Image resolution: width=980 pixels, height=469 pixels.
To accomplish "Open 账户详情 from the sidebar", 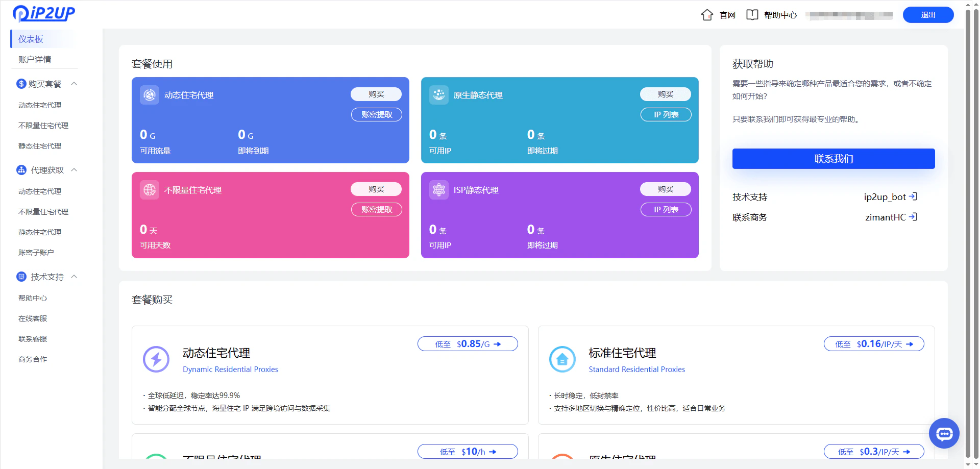I will (x=36, y=59).
